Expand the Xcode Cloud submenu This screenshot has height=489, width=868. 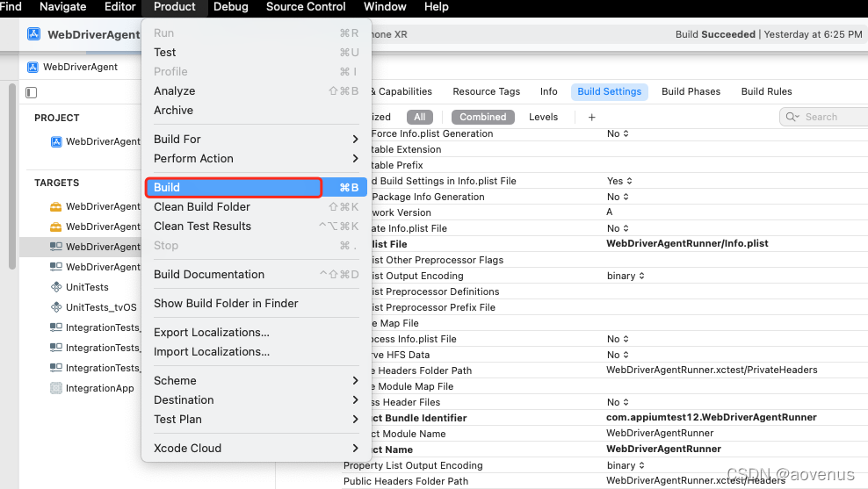255,448
